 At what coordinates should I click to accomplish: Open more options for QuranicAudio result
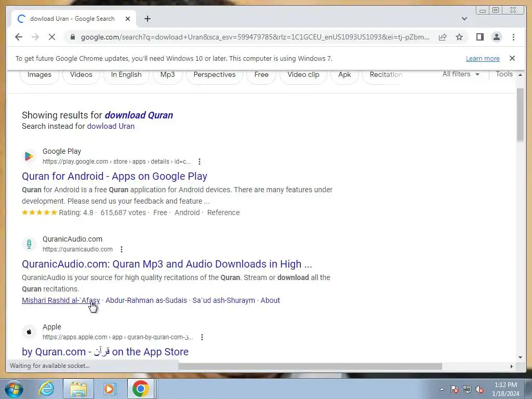[122, 249]
